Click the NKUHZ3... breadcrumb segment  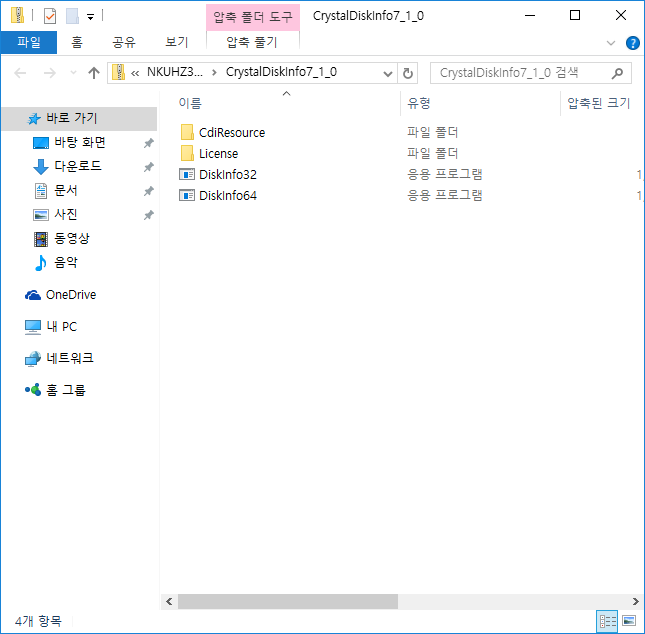click(175, 72)
